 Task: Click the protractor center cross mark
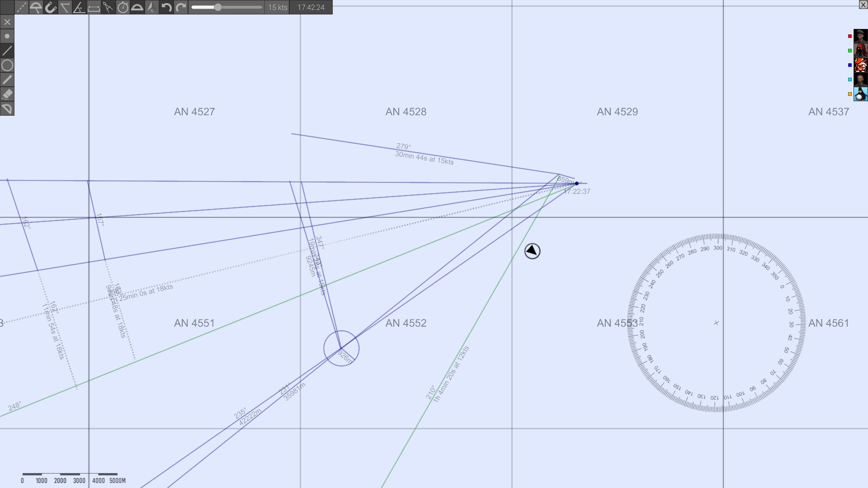716,323
